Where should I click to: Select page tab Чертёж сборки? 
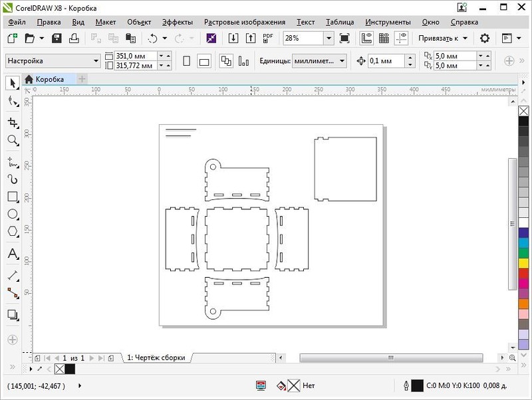tap(156, 357)
